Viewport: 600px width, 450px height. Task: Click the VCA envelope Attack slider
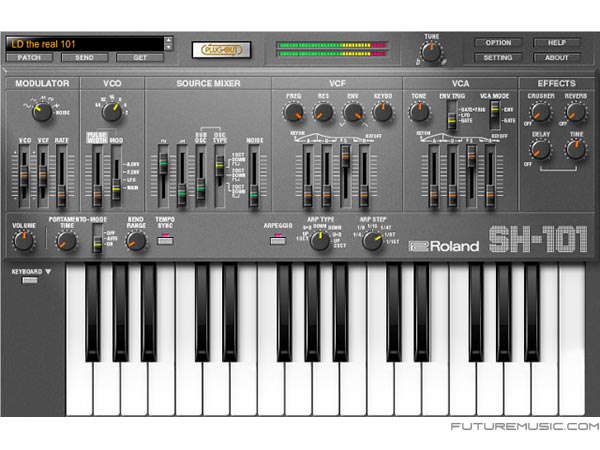pyautogui.click(x=434, y=177)
